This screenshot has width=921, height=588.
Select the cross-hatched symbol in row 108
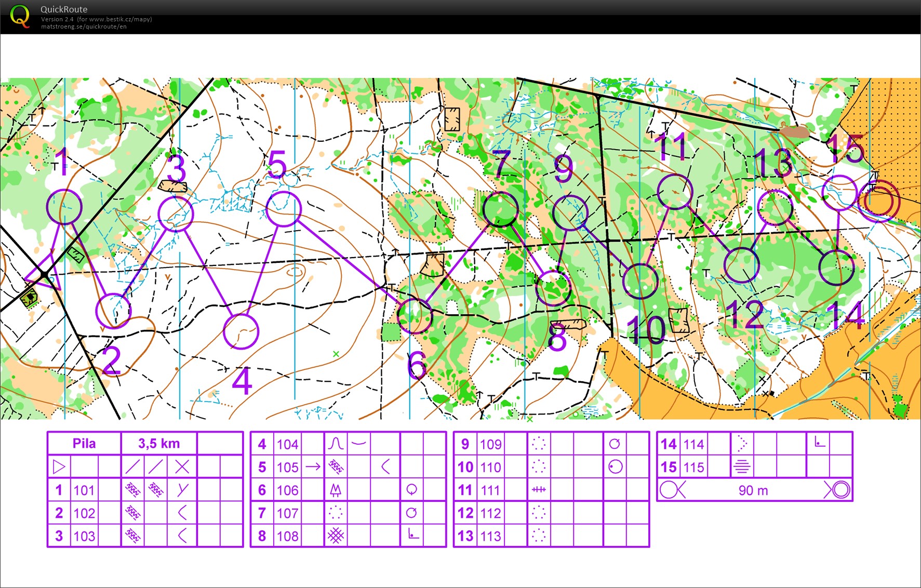click(336, 536)
